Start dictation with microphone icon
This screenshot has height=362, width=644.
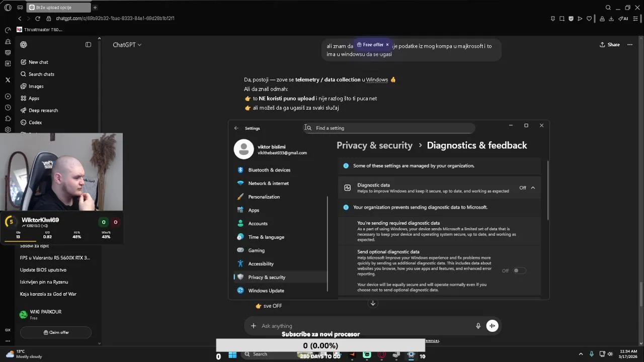478,326
